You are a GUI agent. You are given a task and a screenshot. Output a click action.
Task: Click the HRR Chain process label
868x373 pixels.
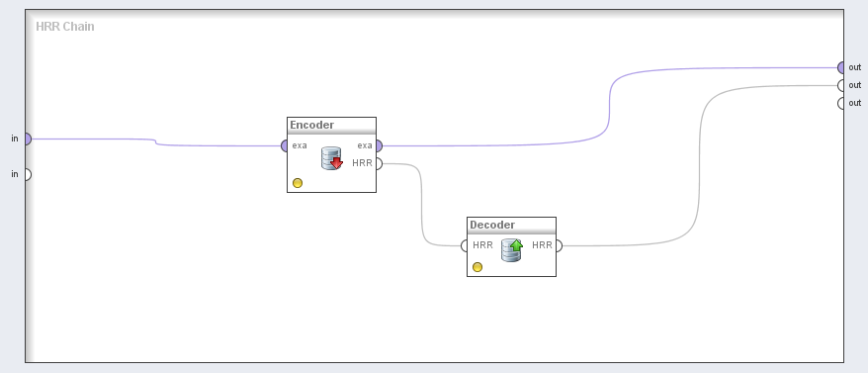pos(65,27)
